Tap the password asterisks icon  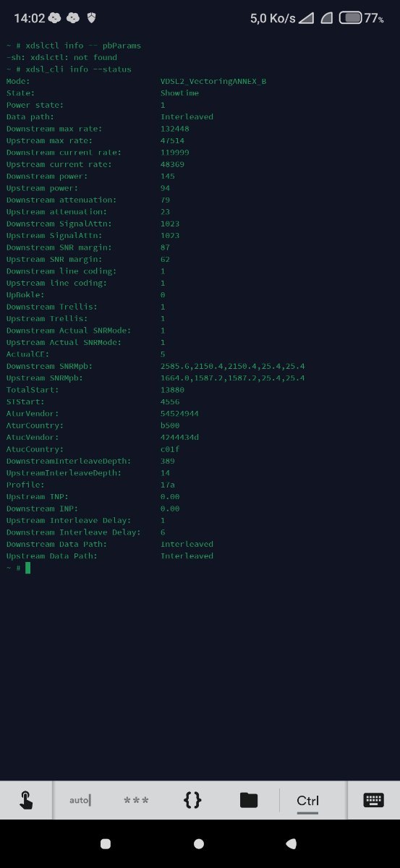click(136, 800)
